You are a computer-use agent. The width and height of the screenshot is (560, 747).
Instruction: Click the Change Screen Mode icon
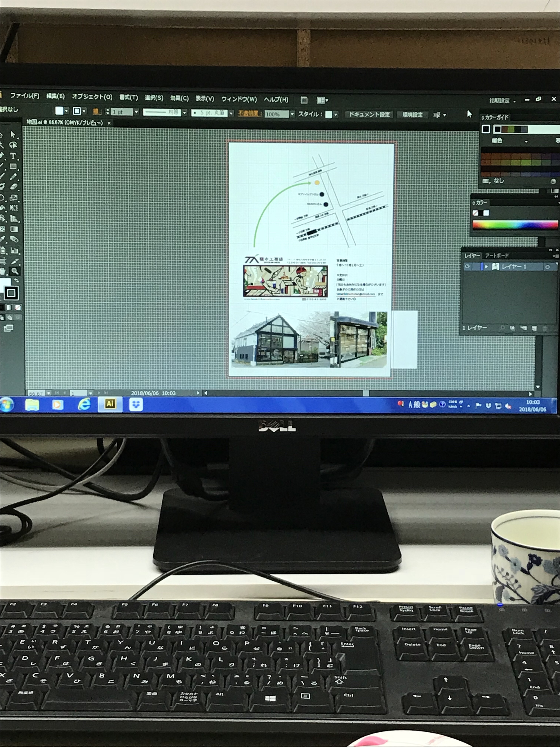click(x=8, y=328)
